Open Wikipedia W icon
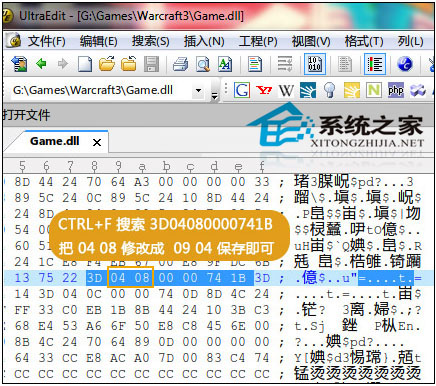The image size is (436, 386). point(286,90)
